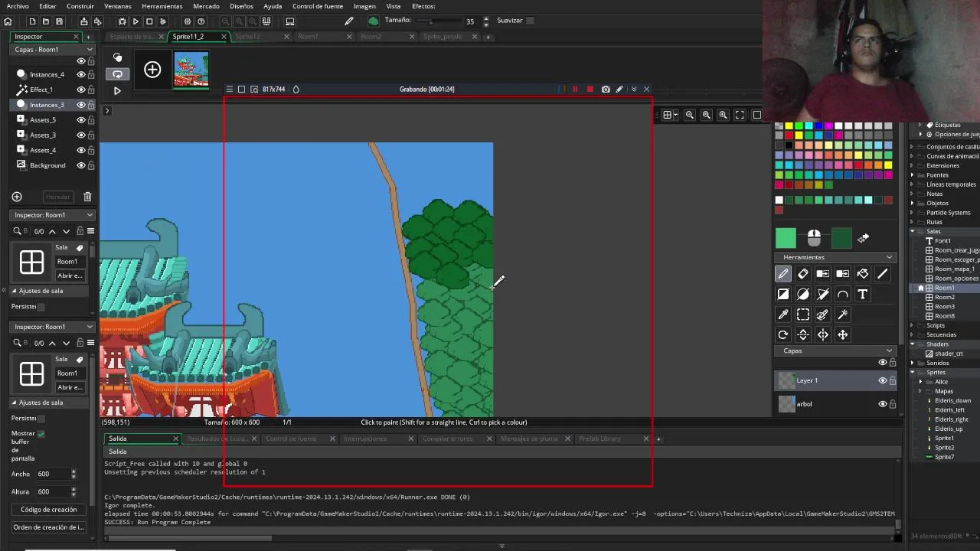Adjust the Tamaño brush size slider
The image size is (980, 551).
point(438,21)
